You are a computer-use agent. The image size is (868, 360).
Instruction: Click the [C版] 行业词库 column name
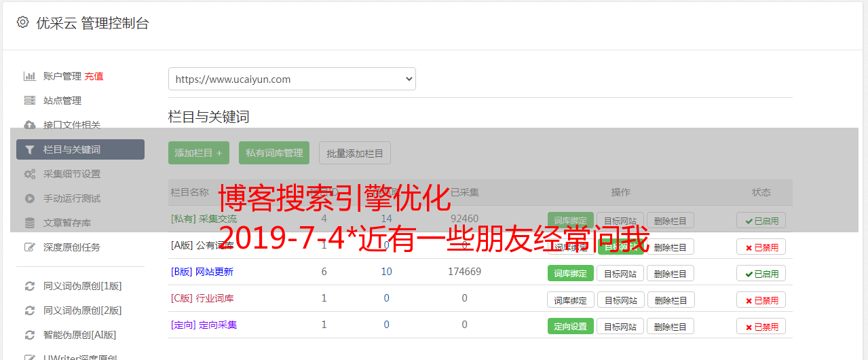tap(202, 298)
